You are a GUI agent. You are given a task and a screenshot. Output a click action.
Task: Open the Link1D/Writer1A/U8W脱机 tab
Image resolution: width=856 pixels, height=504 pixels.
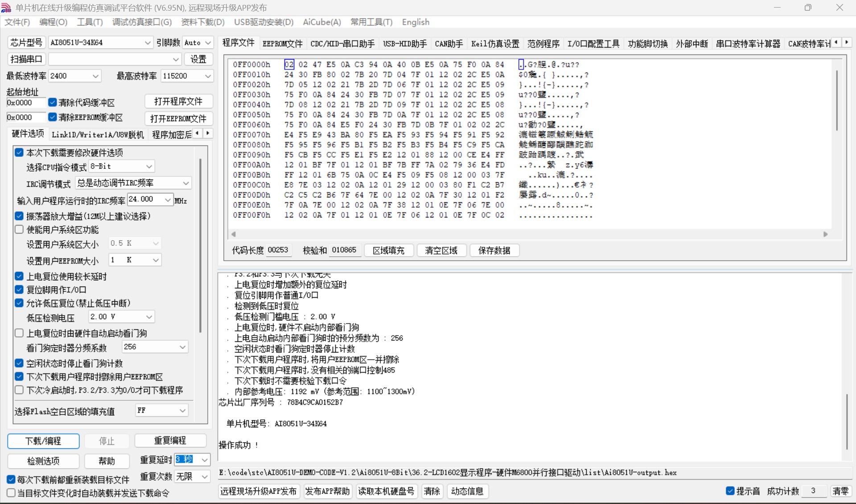click(98, 135)
